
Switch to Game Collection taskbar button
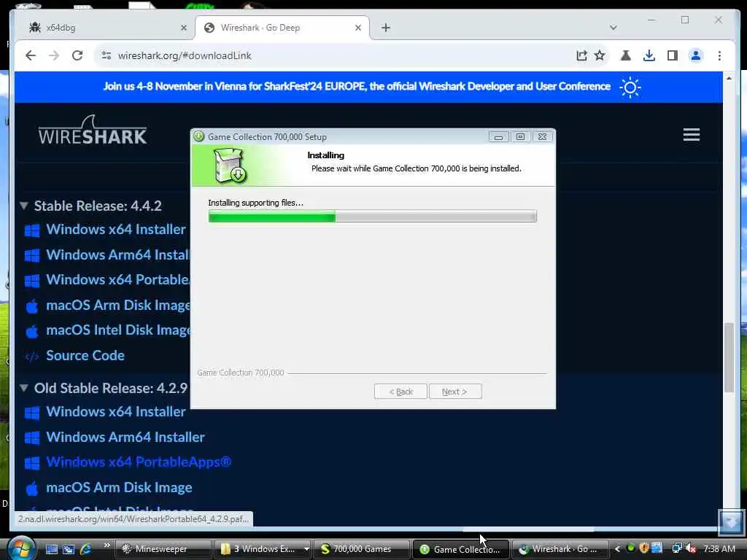point(461,549)
